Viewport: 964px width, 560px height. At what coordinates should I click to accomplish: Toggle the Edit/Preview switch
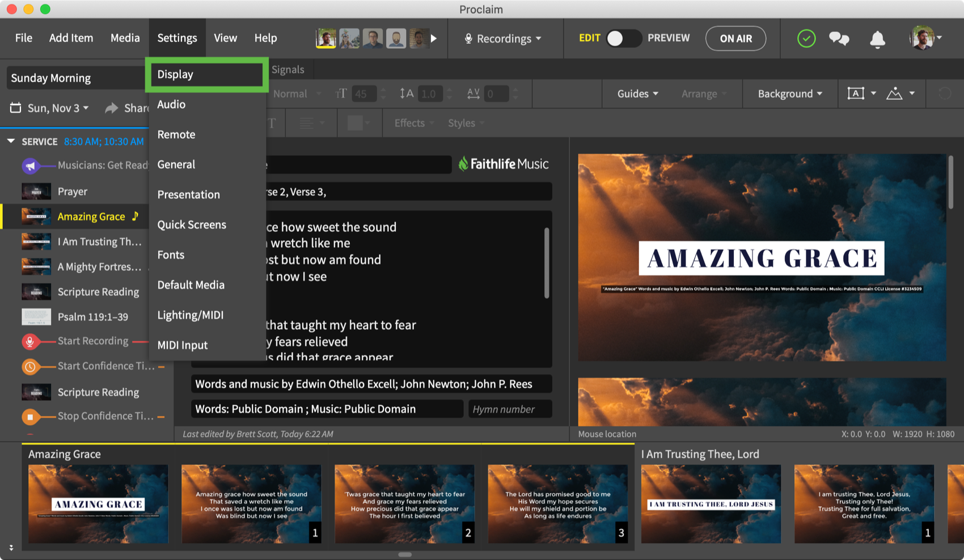(623, 38)
